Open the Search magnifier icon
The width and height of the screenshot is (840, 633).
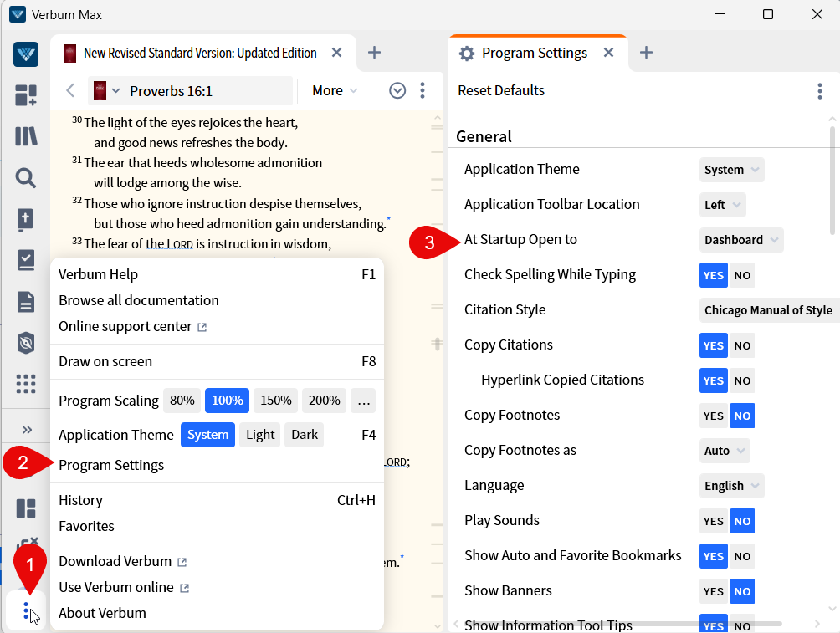coord(26,178)
